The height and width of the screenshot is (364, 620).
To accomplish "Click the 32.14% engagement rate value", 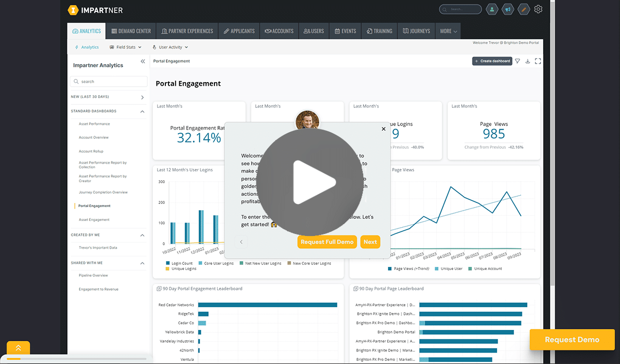I will (199, 138).
